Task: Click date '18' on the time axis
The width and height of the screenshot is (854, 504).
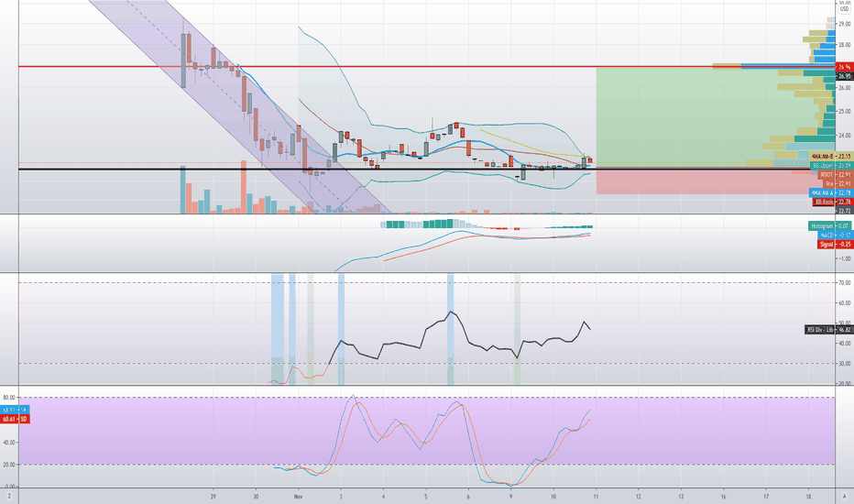Action: [808, 497]
